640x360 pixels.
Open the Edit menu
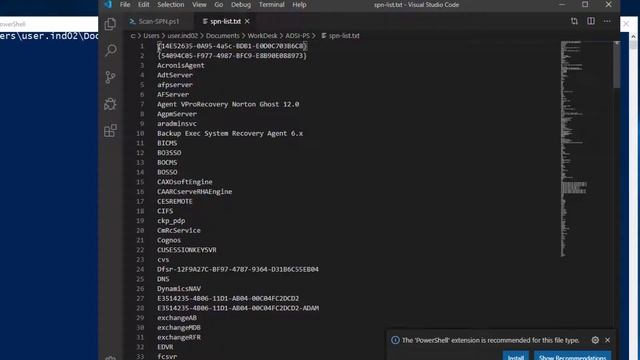(143, 4)
